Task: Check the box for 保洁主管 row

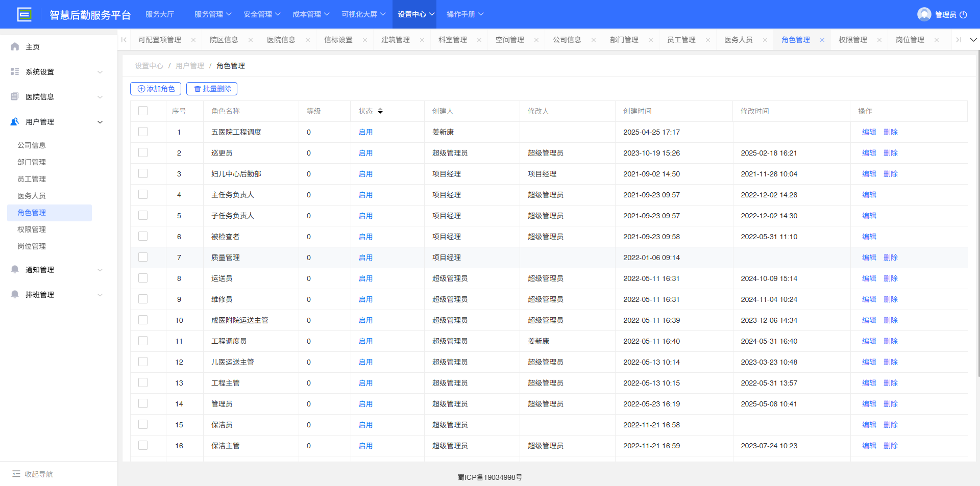Action: [143, 445]
